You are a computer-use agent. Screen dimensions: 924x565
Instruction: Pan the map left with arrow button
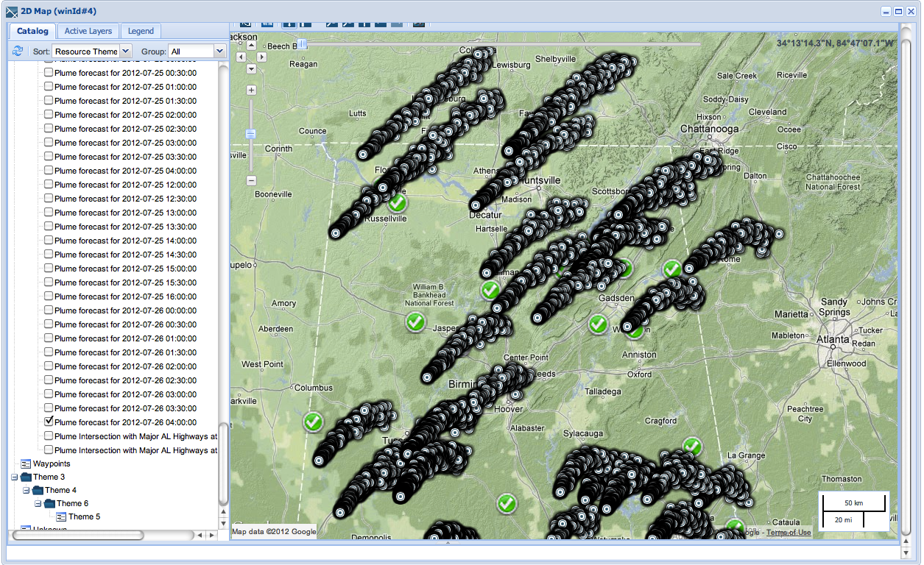pyautogui.click(x=240, y=57)
